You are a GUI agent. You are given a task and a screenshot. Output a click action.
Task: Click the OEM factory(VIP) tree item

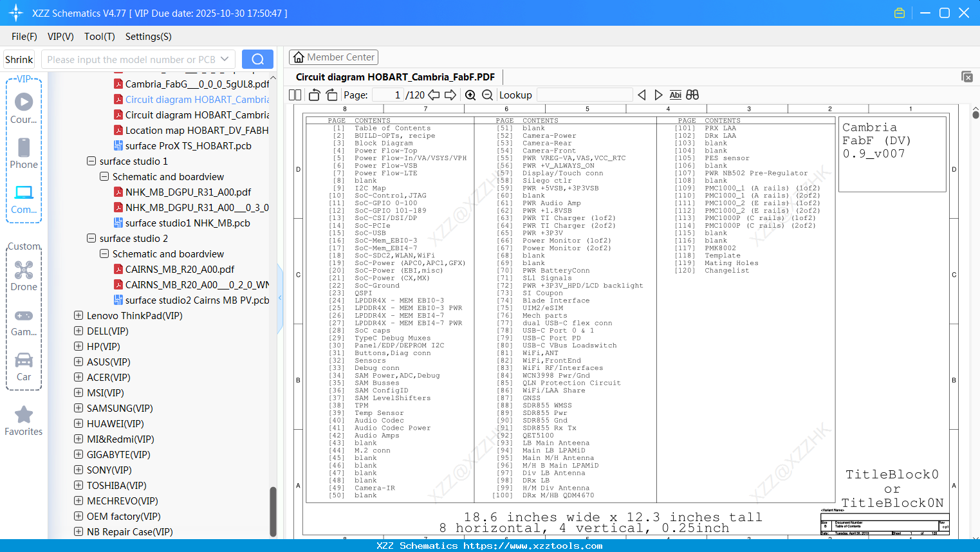pos(124,516)
